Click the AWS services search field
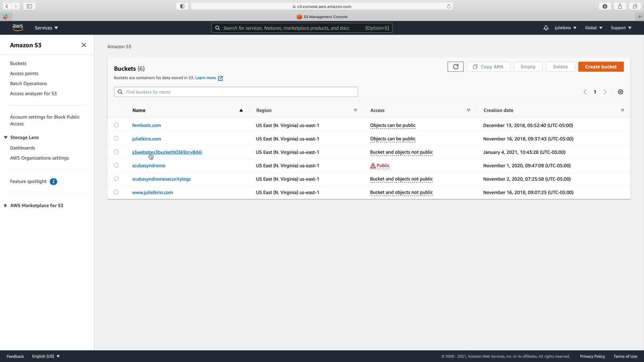 coord(302,28)
